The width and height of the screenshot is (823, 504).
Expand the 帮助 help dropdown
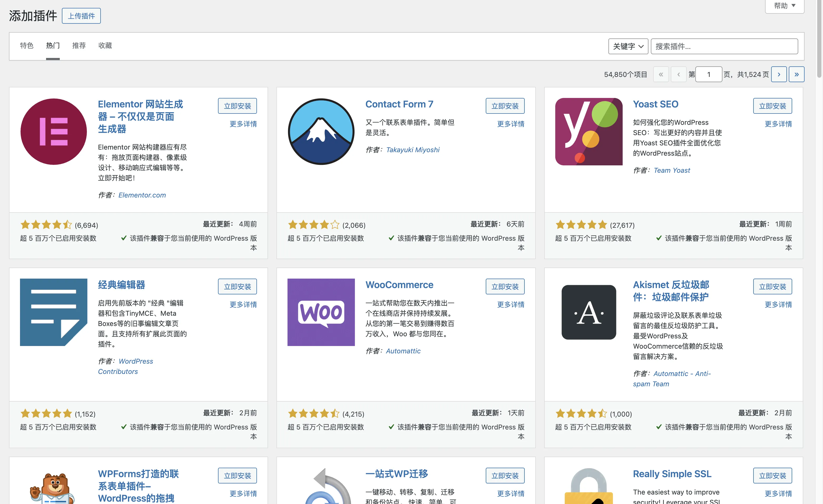point(784,6)
